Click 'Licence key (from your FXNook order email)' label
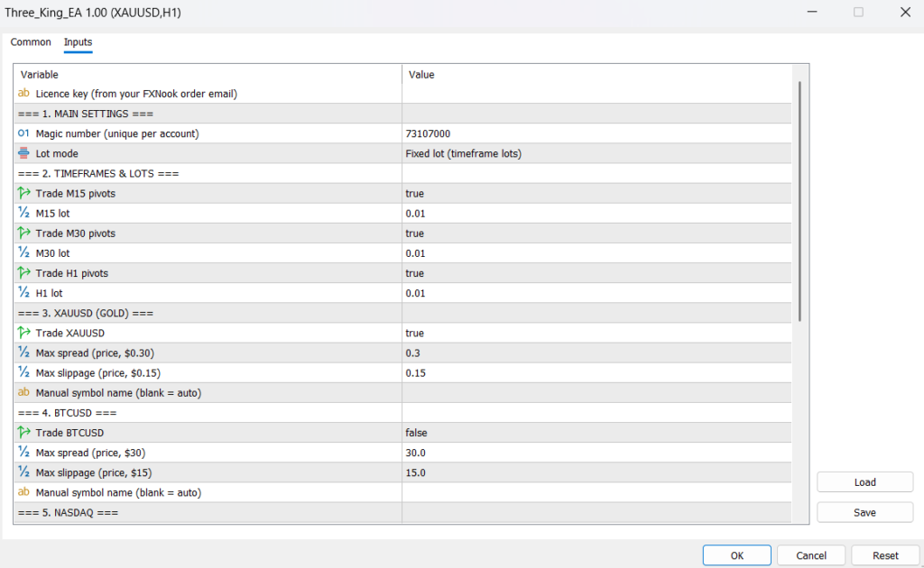 click(136, 94)
